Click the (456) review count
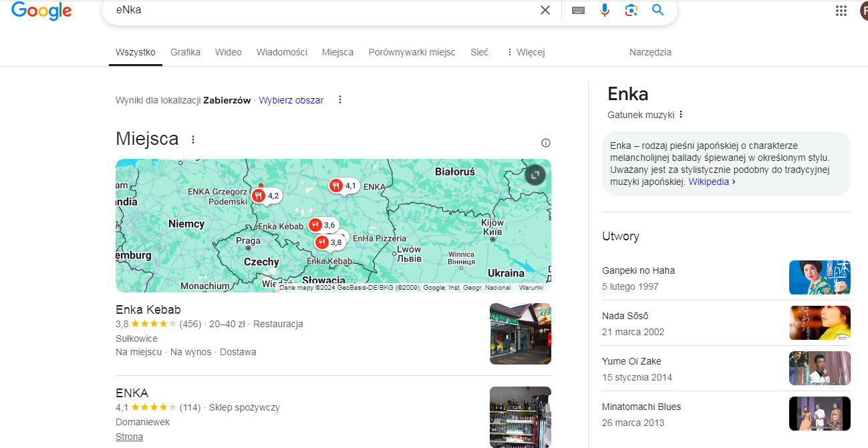 pyautogui.click(x=190, y=324)
